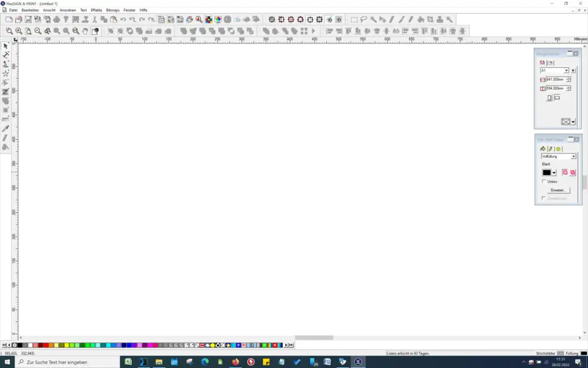Image resolution: width=588 pixels, height=368 pixels.
Task: Click the 841,000mm width input field
Action: (x=555, y=80)
